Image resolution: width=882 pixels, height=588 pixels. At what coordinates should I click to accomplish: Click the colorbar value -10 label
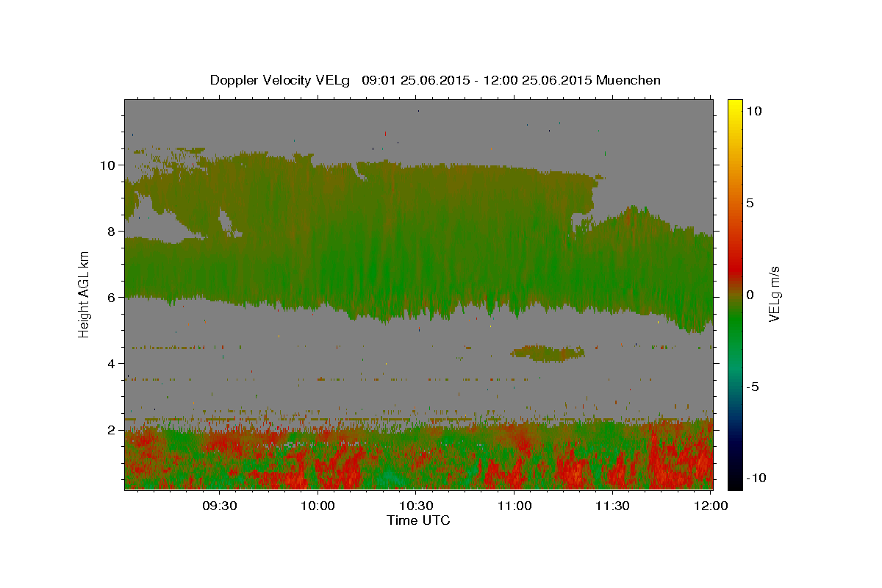tap(756, 478)
